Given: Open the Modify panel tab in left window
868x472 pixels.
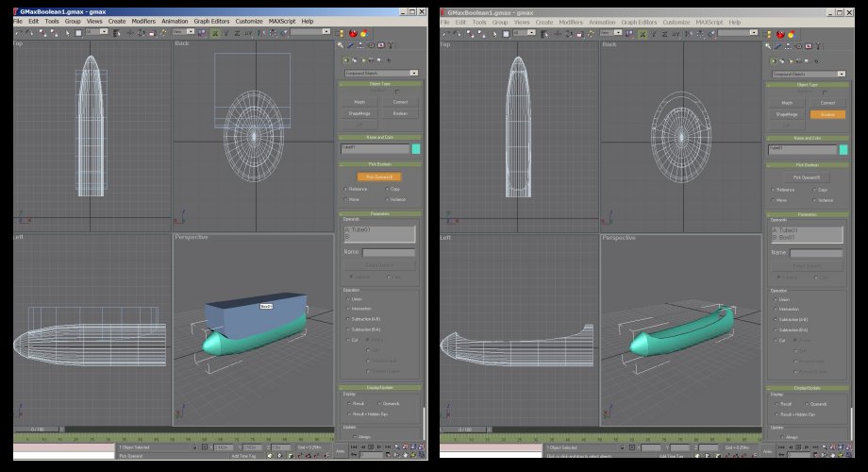Looking at the screenshot, I should pyautogui.click(x=351, y=43).
